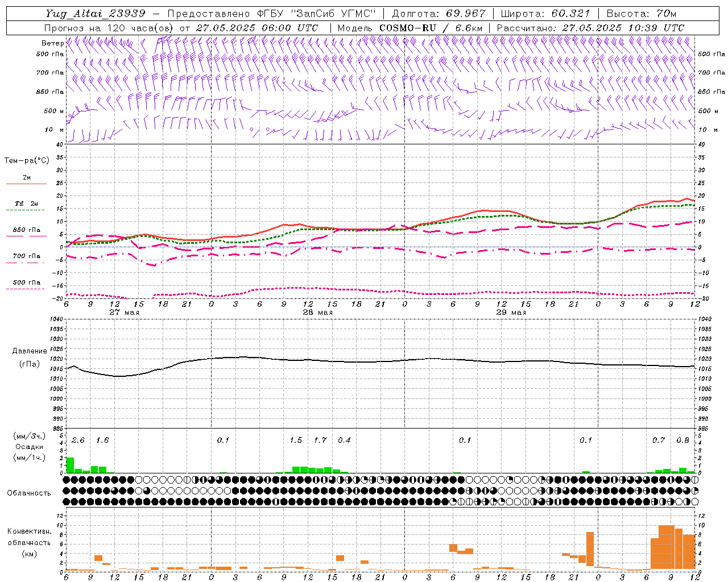This screenshot has height=582, width=728.
Task: Click the 27 мая date label
Action: coord(124,313)
